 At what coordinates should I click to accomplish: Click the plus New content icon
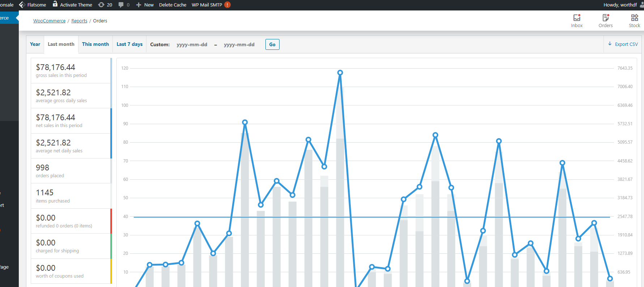pyautogui.click(x=138, y=5)
